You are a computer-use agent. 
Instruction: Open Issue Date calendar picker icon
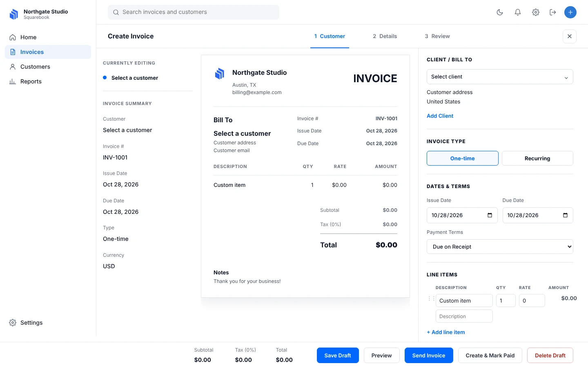(x=490, y=215)
